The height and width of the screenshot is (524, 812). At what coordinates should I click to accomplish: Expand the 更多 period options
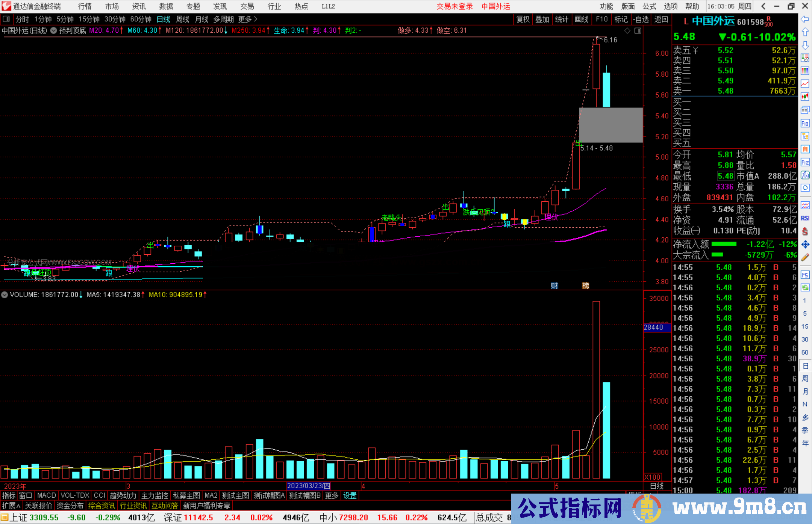coord(248,19)
